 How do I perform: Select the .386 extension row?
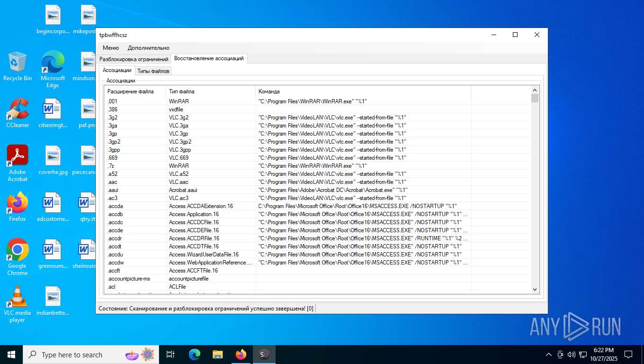point(317,109)
